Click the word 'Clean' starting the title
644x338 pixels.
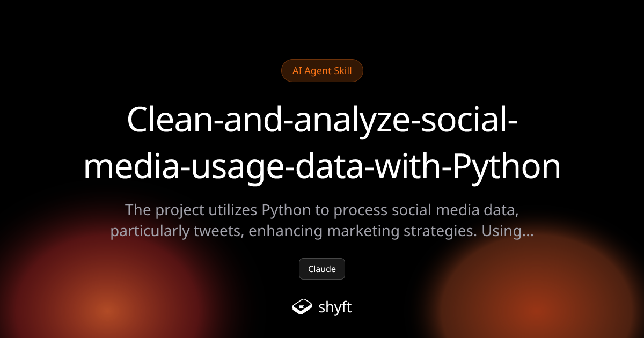165,120
